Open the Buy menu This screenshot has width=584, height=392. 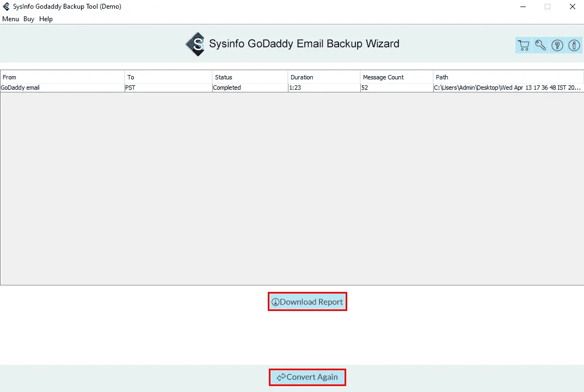pyautogui.click(x=29, y=19)
